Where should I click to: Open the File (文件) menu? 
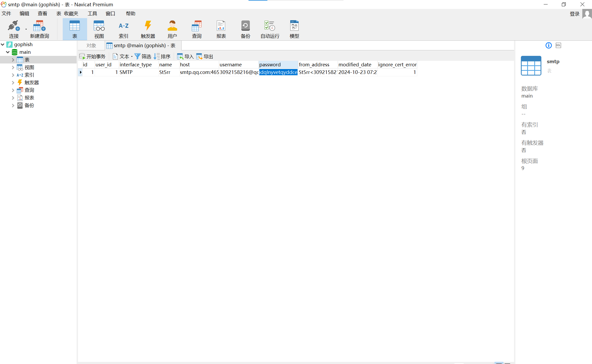click(6, 13)
